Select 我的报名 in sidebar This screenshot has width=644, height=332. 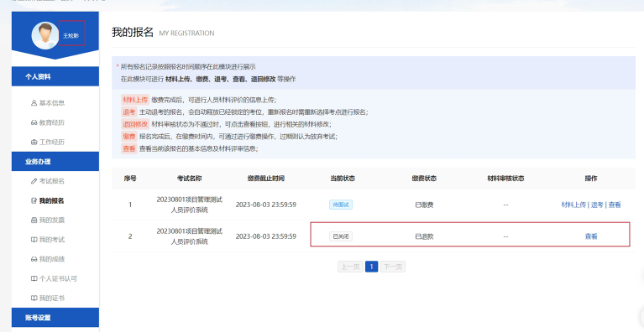[52, 201]
